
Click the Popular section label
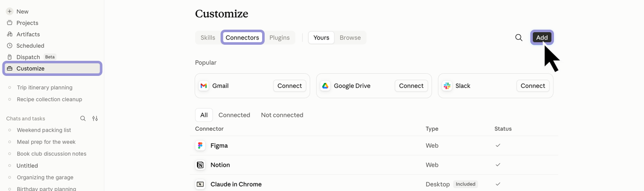click(206, 63)
